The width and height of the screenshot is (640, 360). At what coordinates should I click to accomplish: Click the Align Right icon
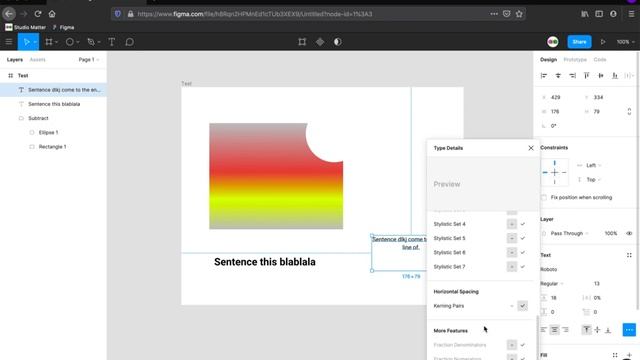click(x=572, y=76)
